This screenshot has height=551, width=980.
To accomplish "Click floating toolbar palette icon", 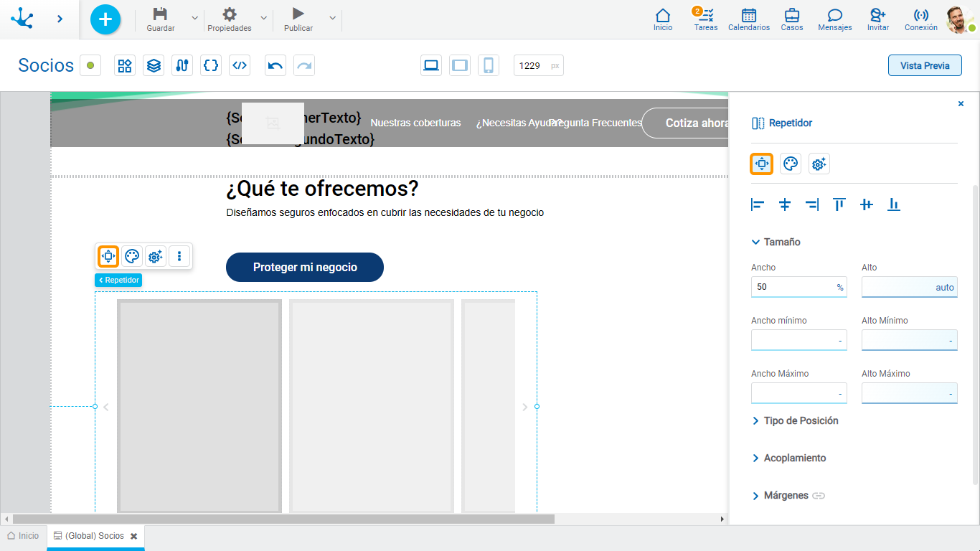I will tap(132, 256).
